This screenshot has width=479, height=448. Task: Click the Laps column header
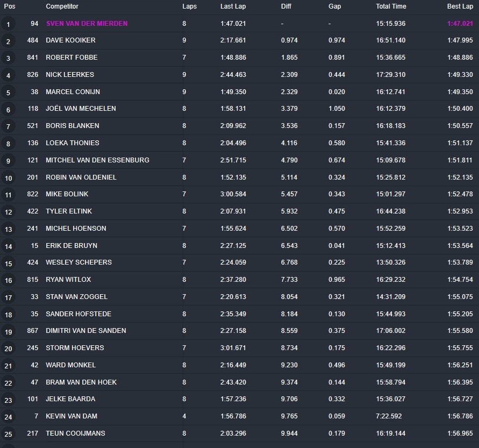[x=189, y=6]
